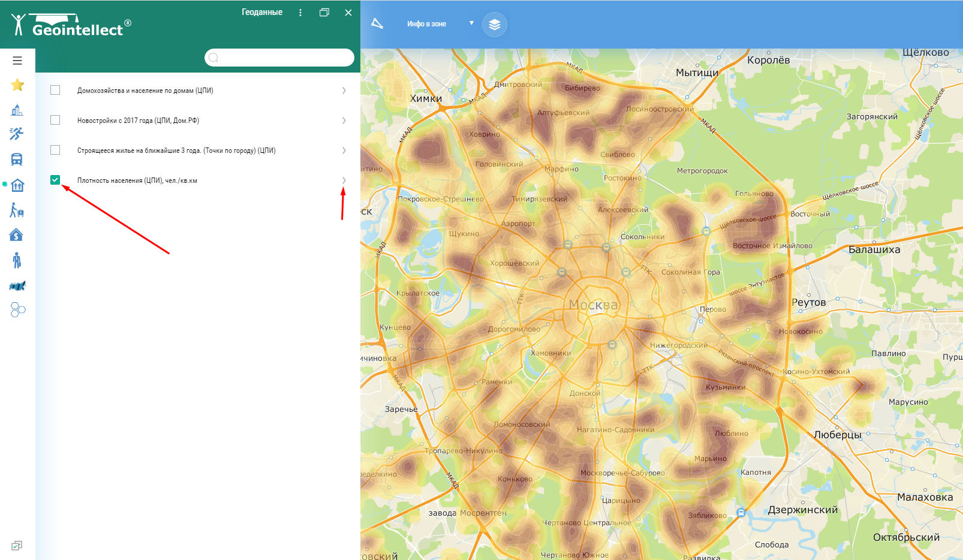
Task: Click the Москва label on the map
Action: [x=593, y=305]
